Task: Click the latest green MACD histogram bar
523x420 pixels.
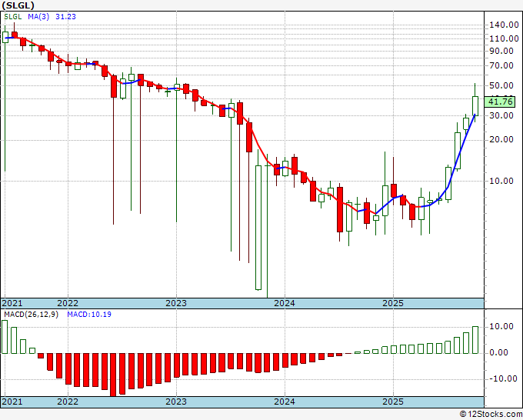Action: 475,340
